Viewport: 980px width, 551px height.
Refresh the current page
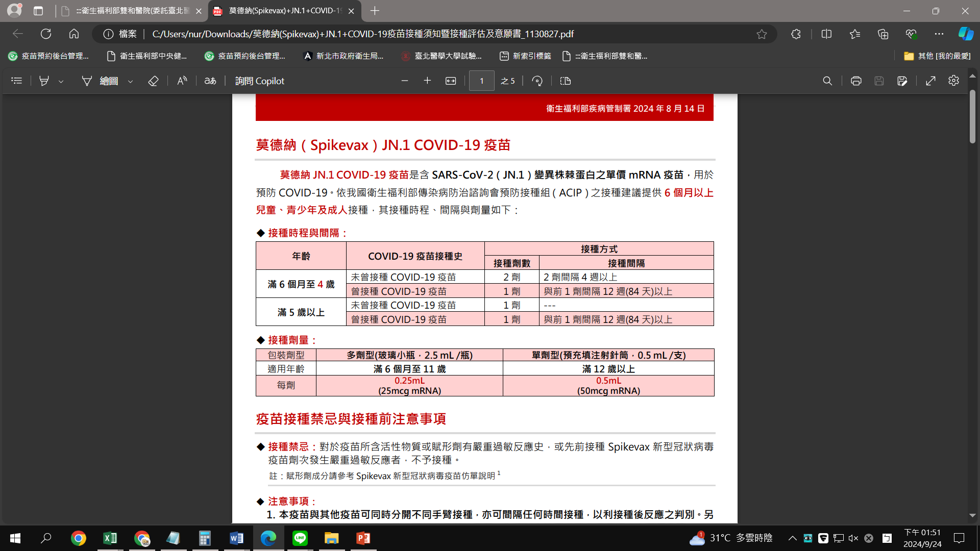click(x=46, y=34)
